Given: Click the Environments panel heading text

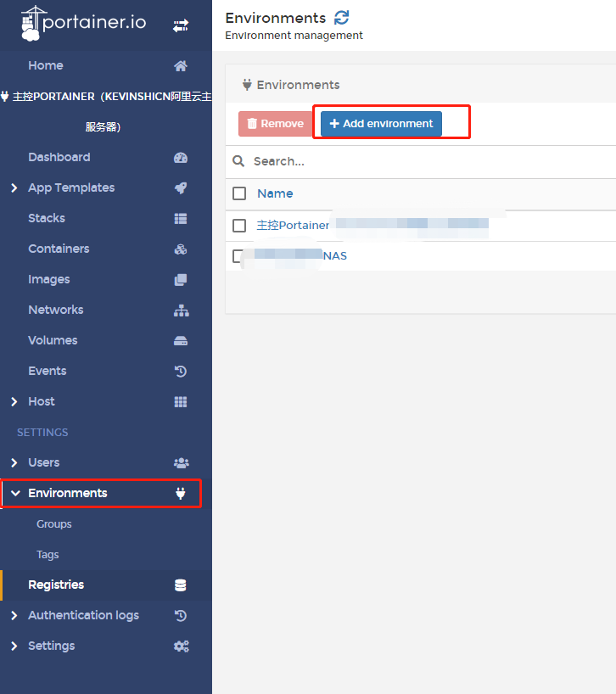Looking at the screenshot, I should (x=299, y=85).
